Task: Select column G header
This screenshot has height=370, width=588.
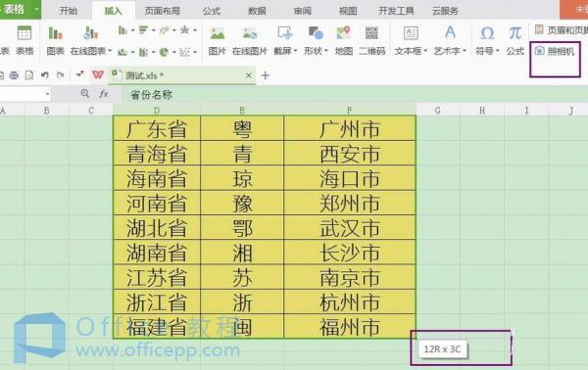Action: (438, 110)
